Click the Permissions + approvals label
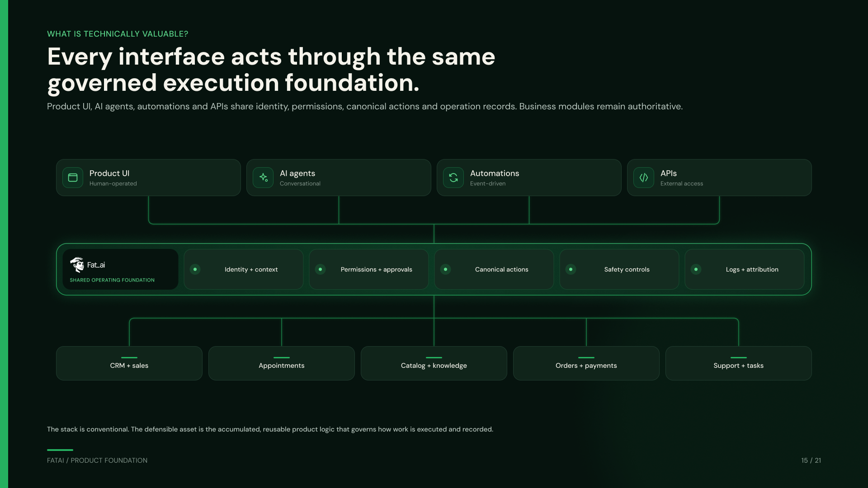Viewport: 868px width, 488px height. click(377, 269)
